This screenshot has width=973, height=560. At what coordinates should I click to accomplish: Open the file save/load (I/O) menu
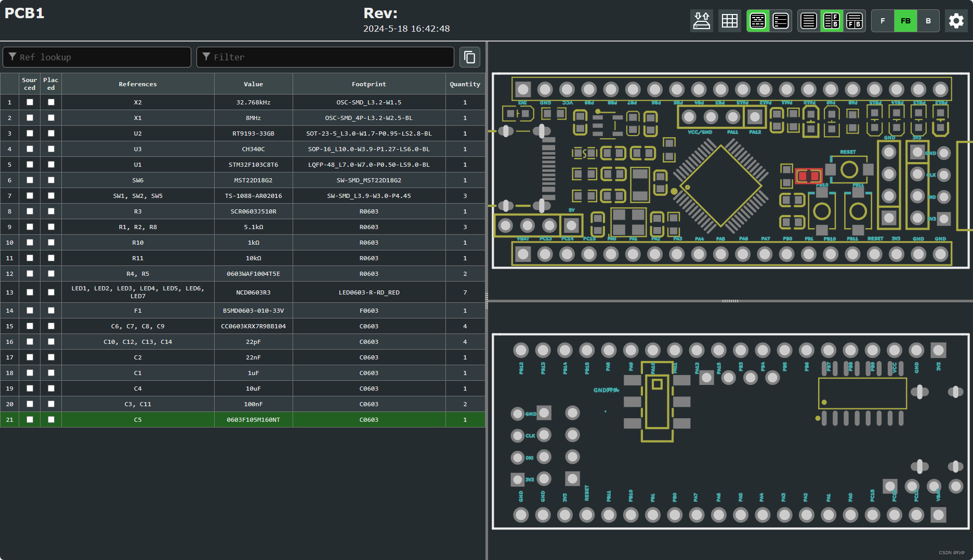tap(701, 21)
